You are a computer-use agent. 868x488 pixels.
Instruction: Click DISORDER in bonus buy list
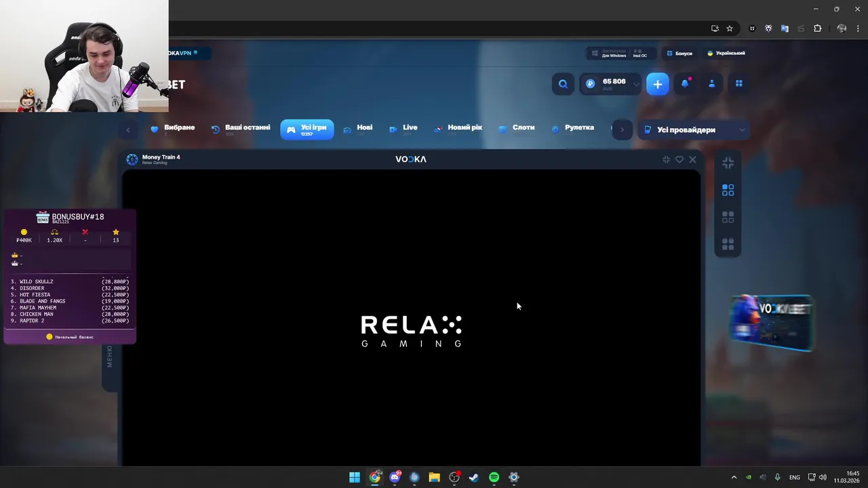coord(32,288)
